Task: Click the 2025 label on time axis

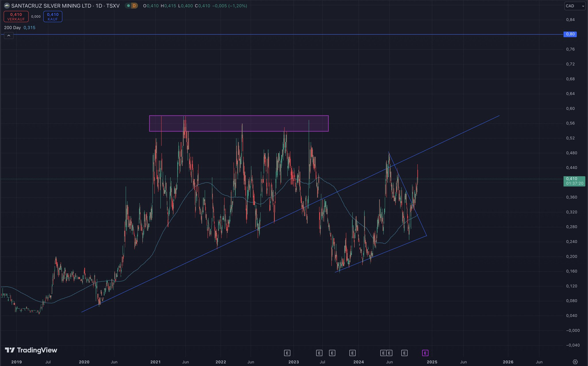Action: click(432, 362)
